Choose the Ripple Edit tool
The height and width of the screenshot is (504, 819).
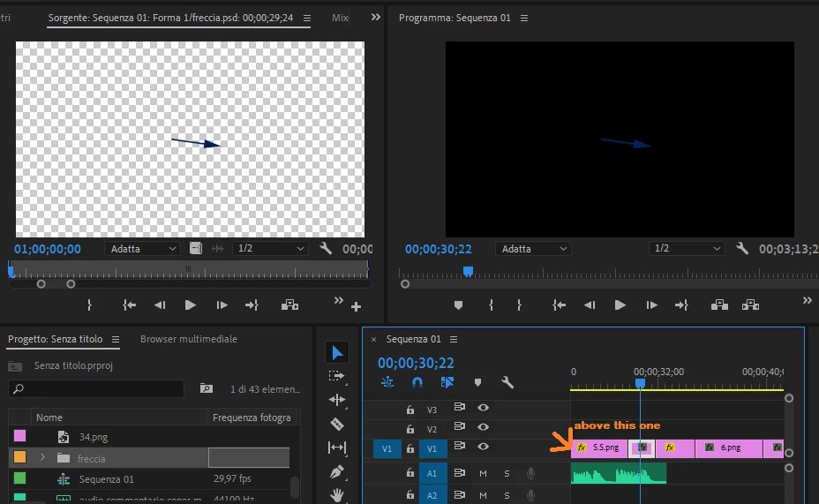pos(337,400)
